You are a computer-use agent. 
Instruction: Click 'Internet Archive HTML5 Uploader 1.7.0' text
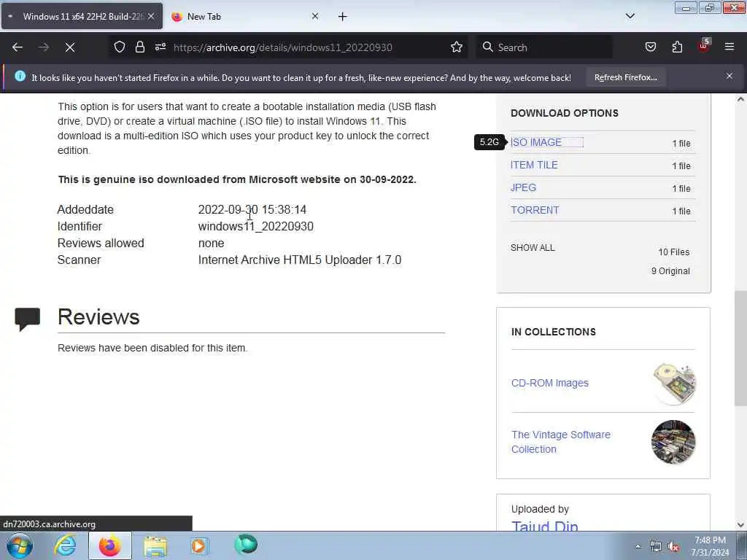coord(300,260)
